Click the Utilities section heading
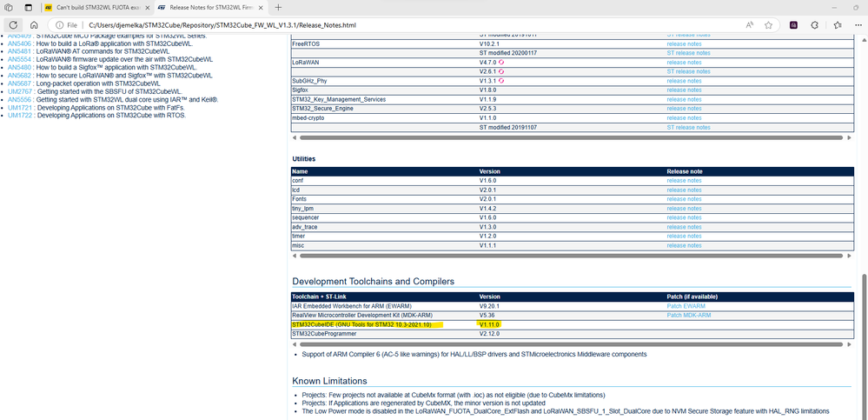Viewport: 868px width, 420px height. coord(303,158)
